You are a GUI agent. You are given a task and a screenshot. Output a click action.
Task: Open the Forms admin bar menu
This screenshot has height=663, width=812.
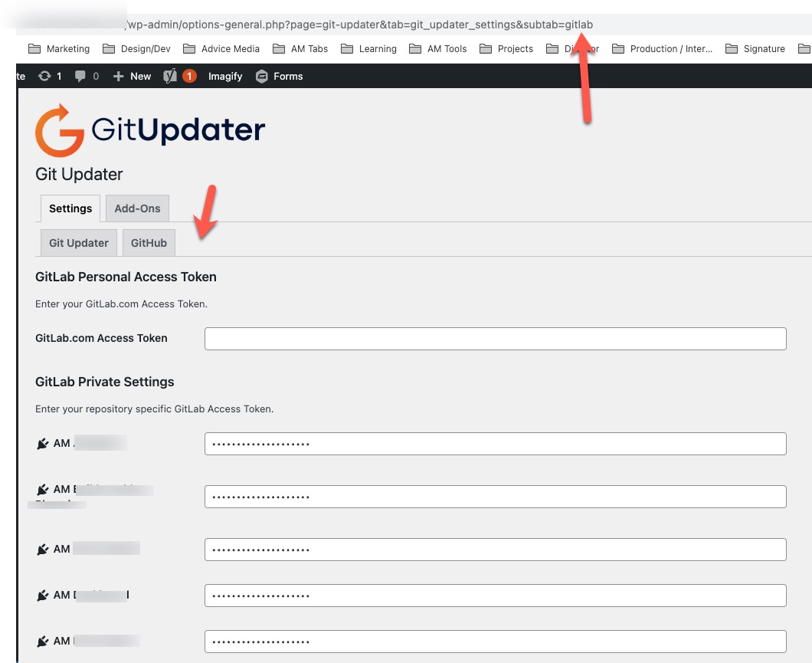279,76
